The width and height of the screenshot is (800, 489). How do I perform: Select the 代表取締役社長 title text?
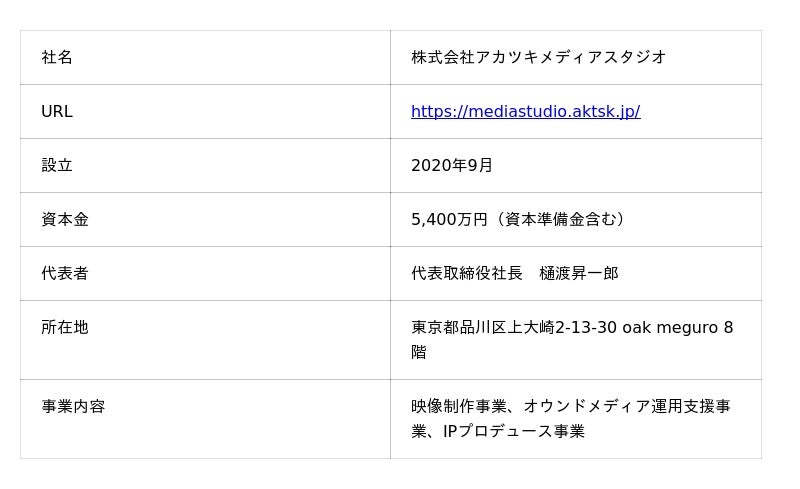point(466,274)
